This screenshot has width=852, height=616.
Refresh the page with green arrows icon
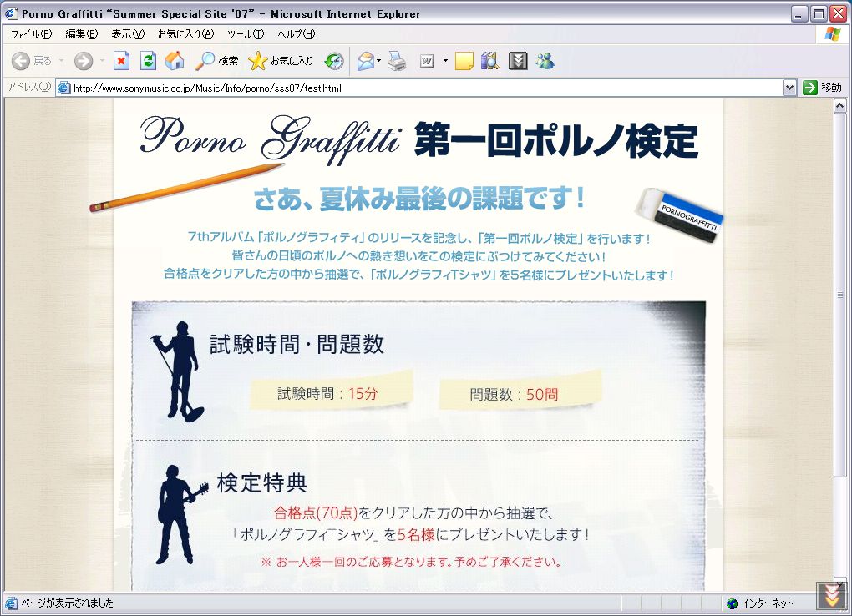coord(148,61)
